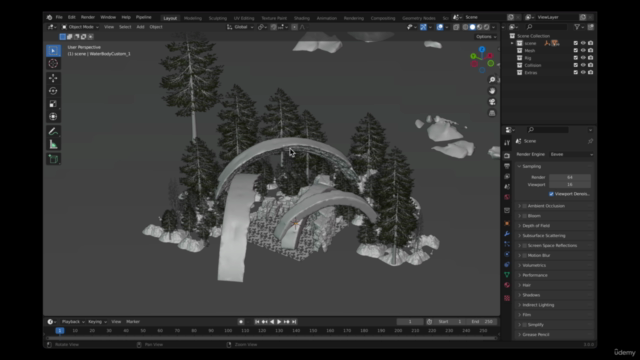Select the Measure tool
Image resolution: width=640 pixels, height=360 pixels.
(53, 144)
